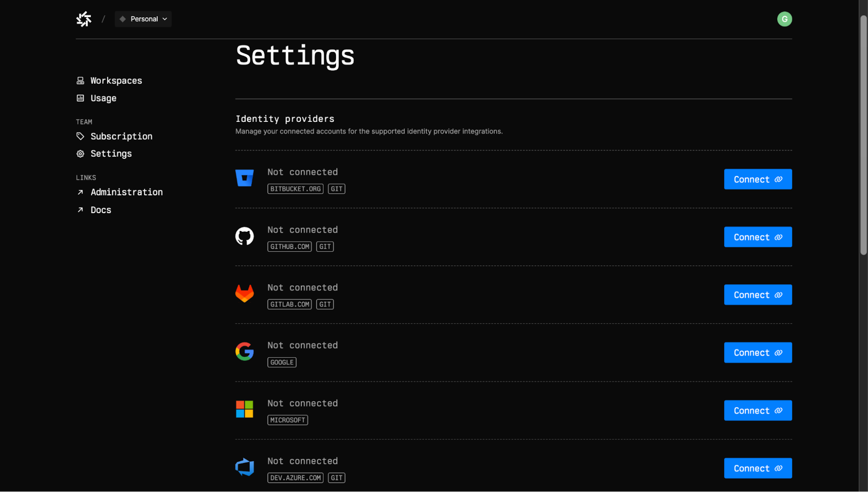Connect the GitHub.com account
The image size is (868, 492).
pos(758,237)
